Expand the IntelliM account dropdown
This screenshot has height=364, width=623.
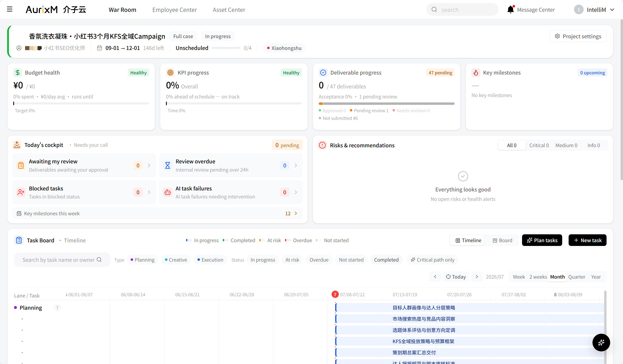pyautogui.click(x=612, y=10)
